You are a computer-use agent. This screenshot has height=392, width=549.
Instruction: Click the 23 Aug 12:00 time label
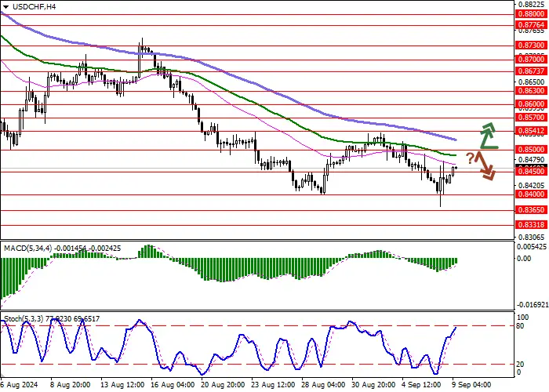[273, 385]
